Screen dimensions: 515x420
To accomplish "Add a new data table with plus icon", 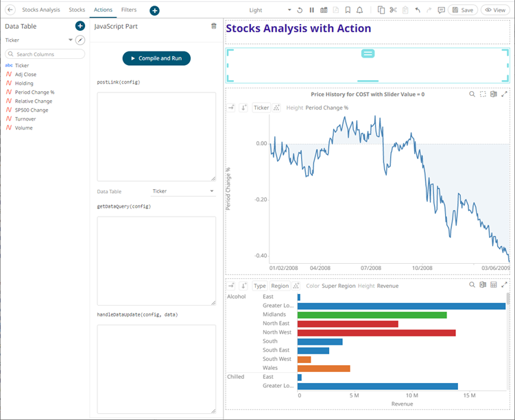I will [x=80, y=26].
